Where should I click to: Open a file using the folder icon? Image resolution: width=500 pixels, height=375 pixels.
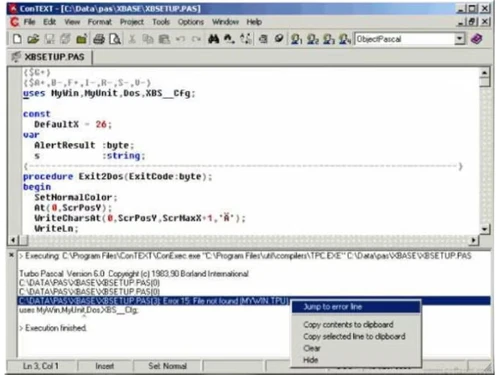click(x=33, y=39)
